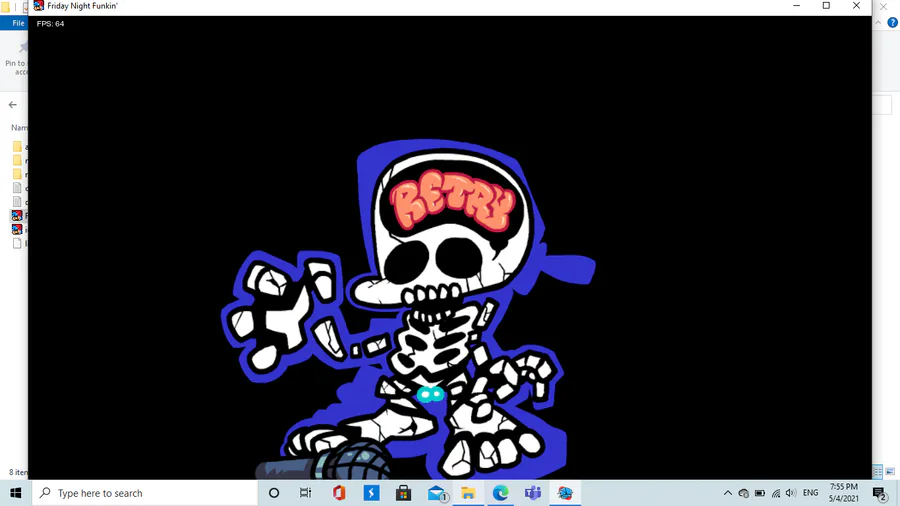
Task: Open Mail app on the taskbar
Action: (437, 493)
